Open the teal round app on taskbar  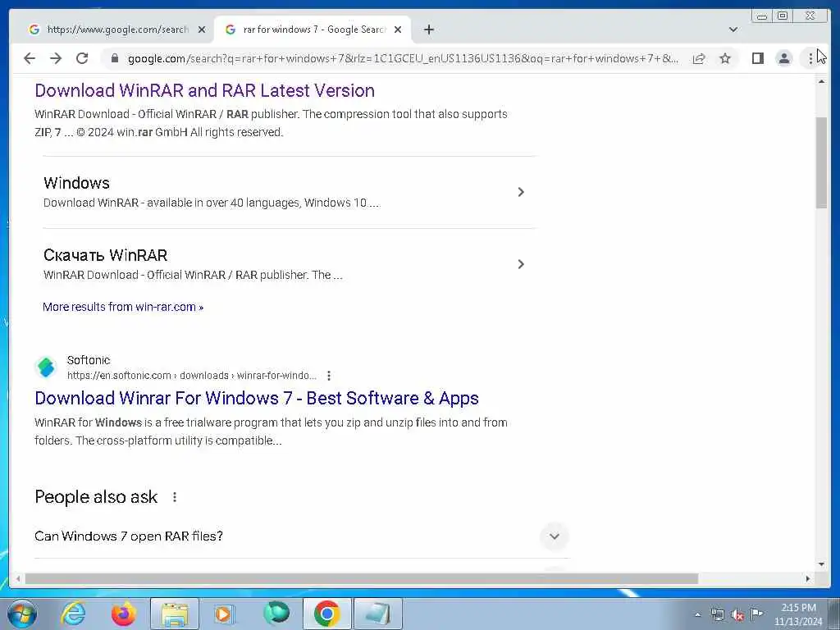coord(276,614)
